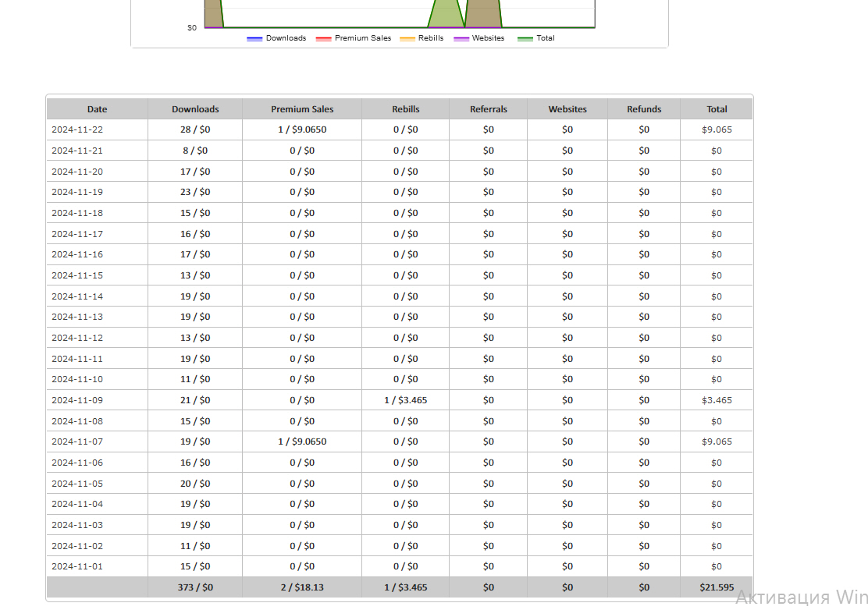Select the Downloads column header
Screen dimensions: 868x610
(195, 109)
